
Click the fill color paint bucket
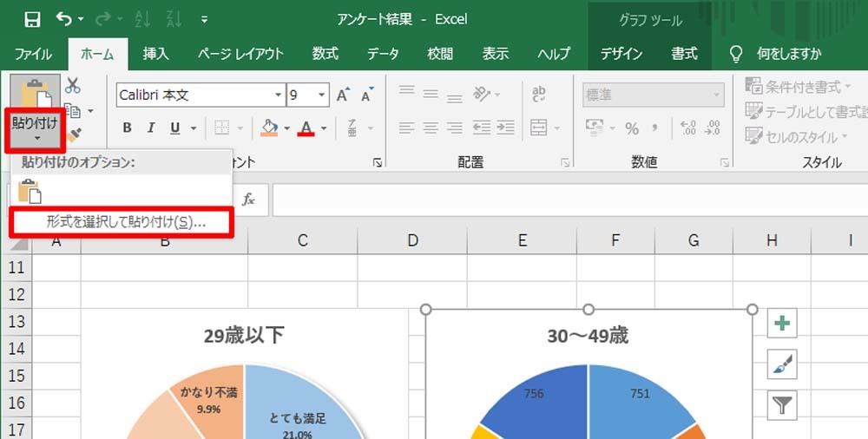click(269, 128)
